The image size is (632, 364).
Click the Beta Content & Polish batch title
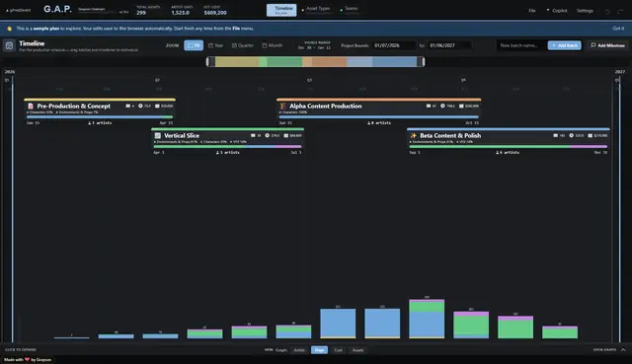click(450, 136)
